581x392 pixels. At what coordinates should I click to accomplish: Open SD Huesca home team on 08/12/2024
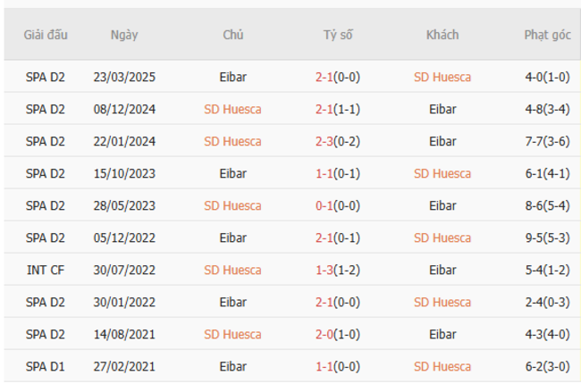click(x=232, y=109)
